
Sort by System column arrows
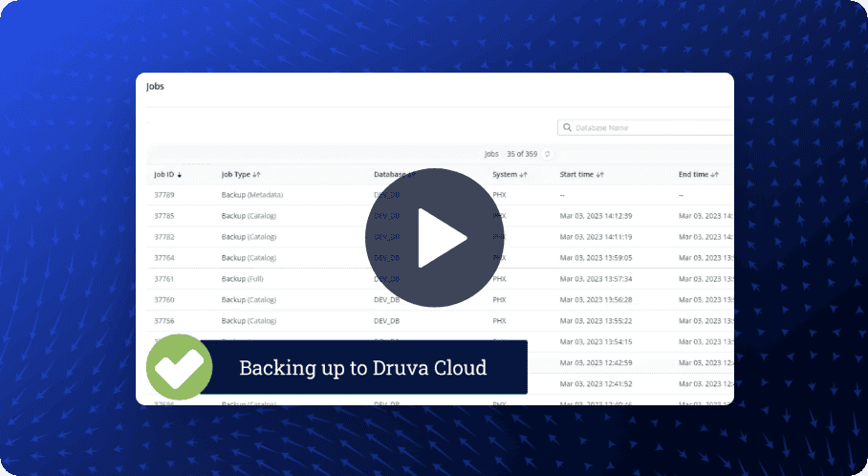tap(524, 175)
